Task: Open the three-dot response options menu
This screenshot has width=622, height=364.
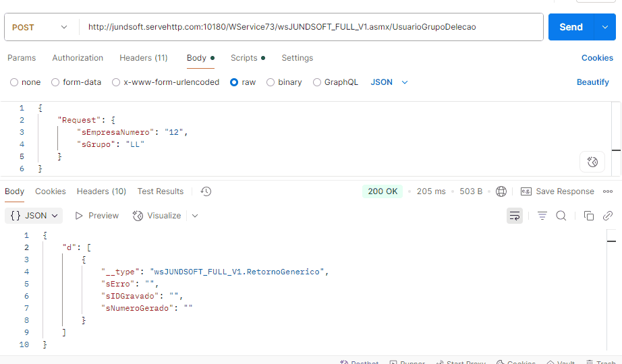Action: tap(607, 191)
